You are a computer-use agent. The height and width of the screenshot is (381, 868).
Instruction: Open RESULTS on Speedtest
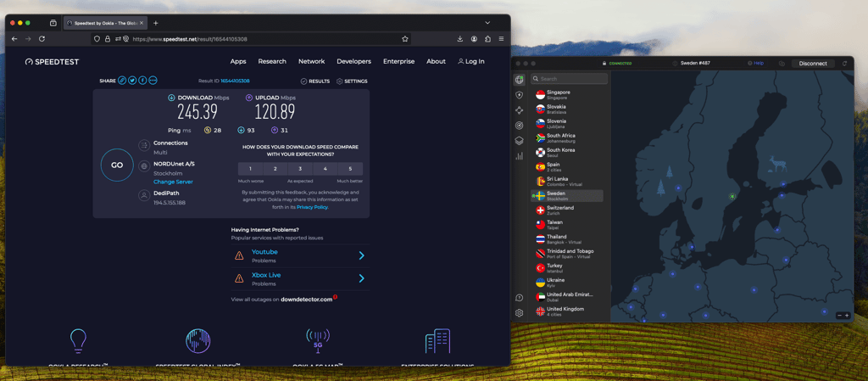point(315,81)
